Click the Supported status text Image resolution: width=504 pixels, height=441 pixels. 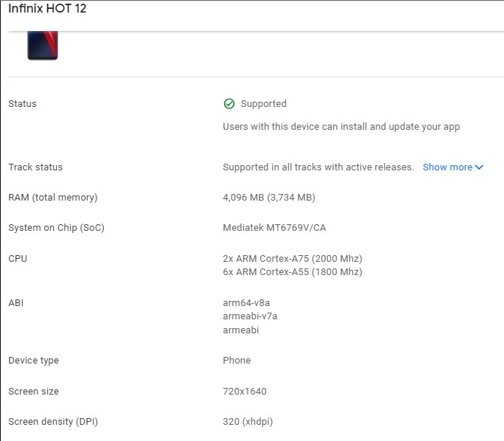pyautogui.click(x=264, y=104)
